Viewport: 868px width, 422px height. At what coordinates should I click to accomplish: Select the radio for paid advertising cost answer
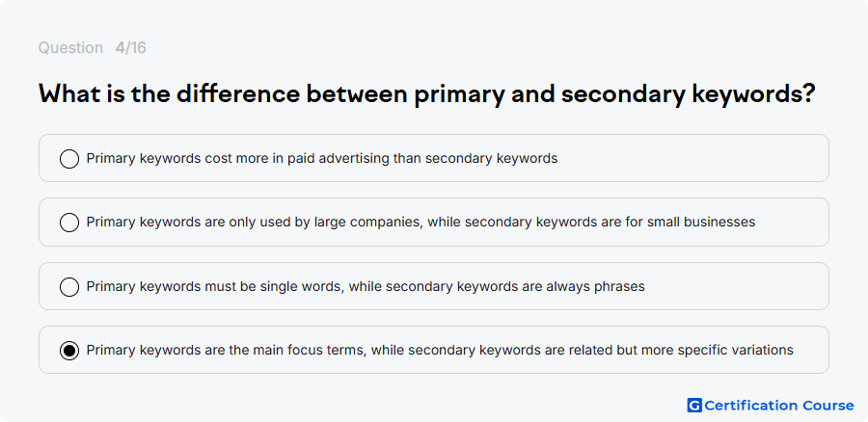(x=69, y=158)
